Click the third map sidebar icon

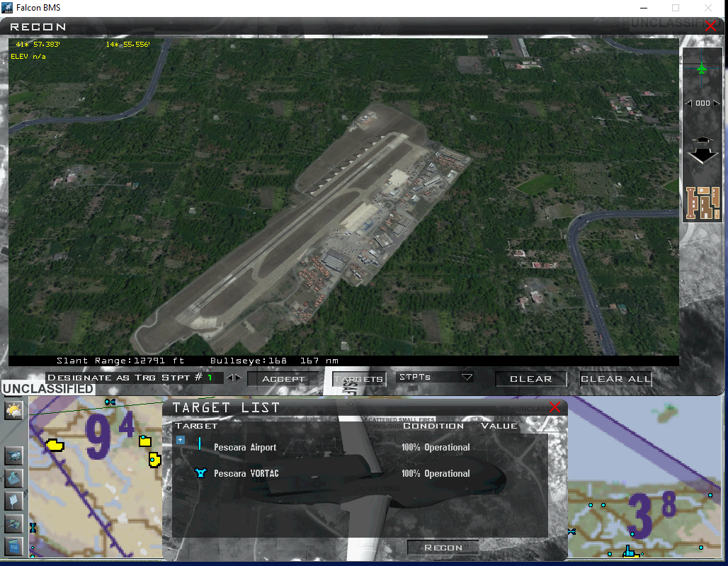point(13,478)
